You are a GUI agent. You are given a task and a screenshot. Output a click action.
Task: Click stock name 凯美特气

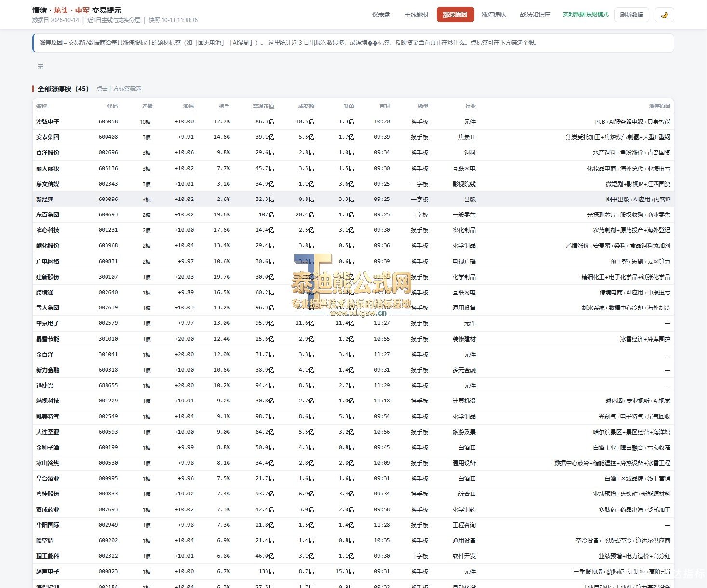coord(48,417)
